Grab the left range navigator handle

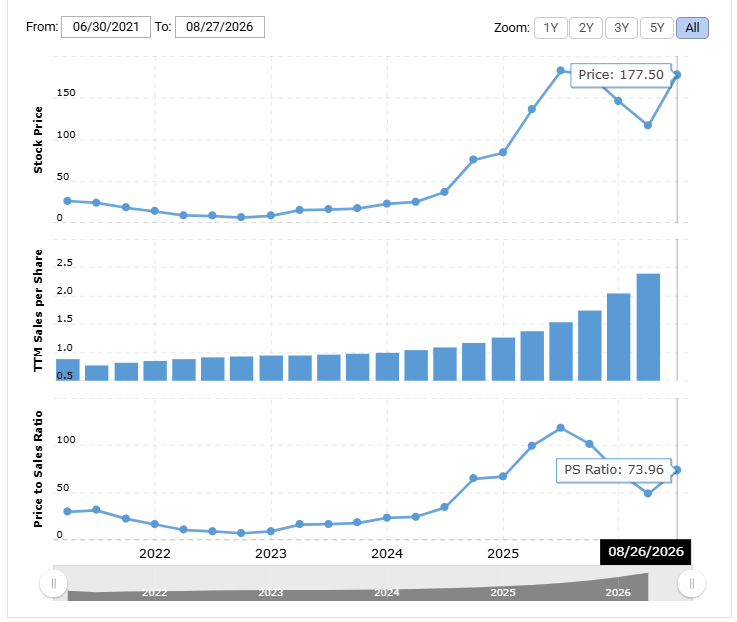pyautogui.click(x=54, y=583)
